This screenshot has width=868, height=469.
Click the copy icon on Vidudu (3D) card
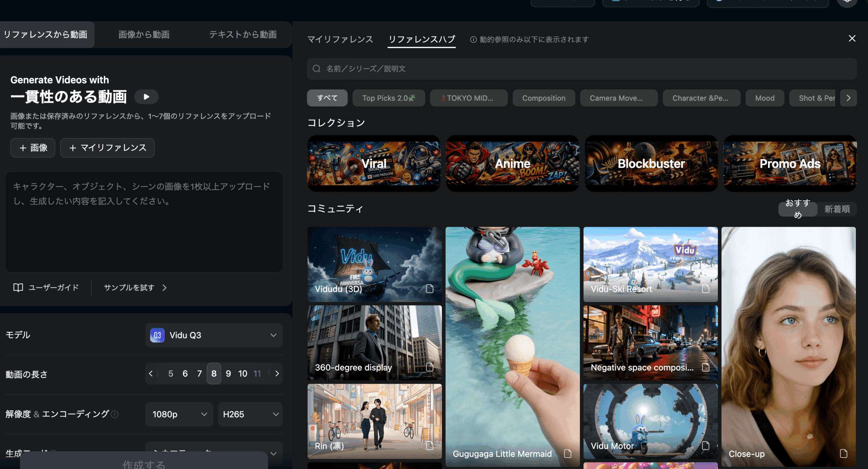(x=430, y=289)
